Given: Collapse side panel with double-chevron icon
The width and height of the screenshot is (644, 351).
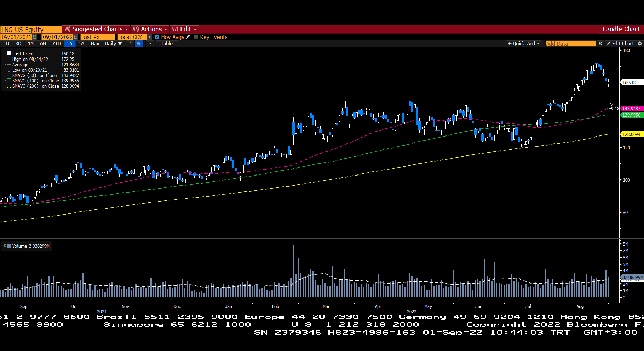Looking at the screenshot, I should [600, 44].
